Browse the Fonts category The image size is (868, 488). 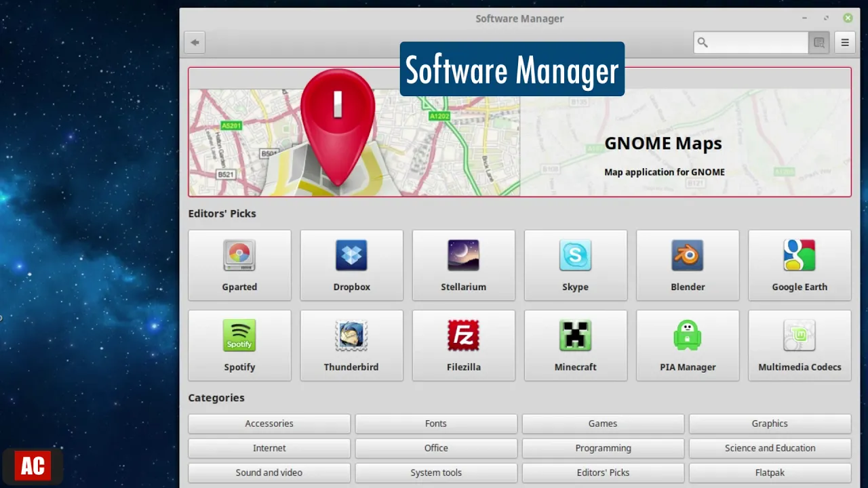coord(436,424)
